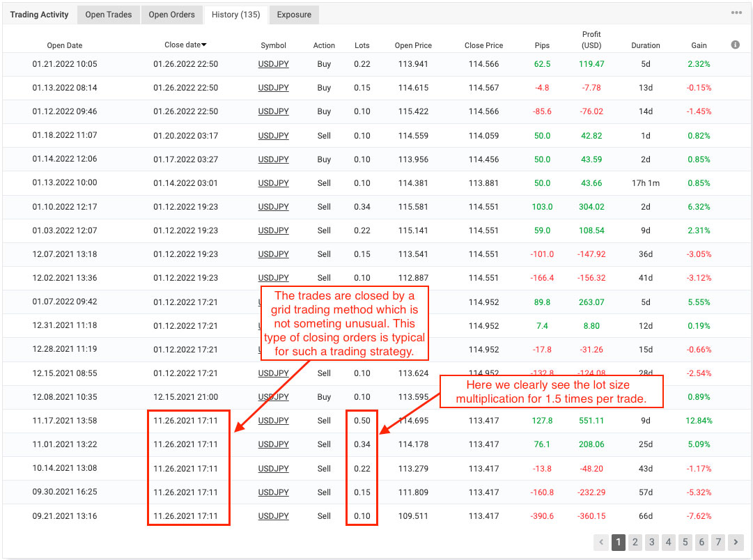Sort by Action column header
Viewport: 753px width, 560px height.
coord(324,45)
